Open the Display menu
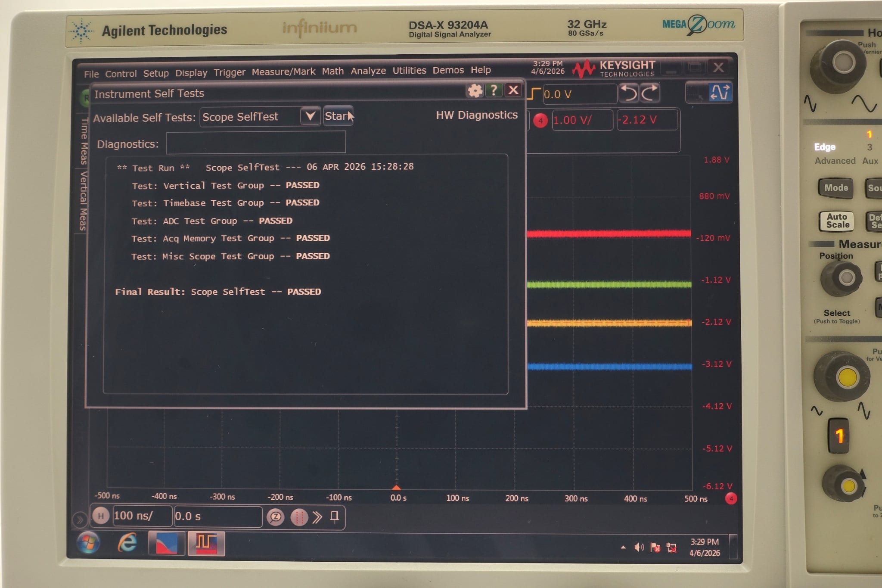This screenshot has width=882, height=588. click(191, 73)
